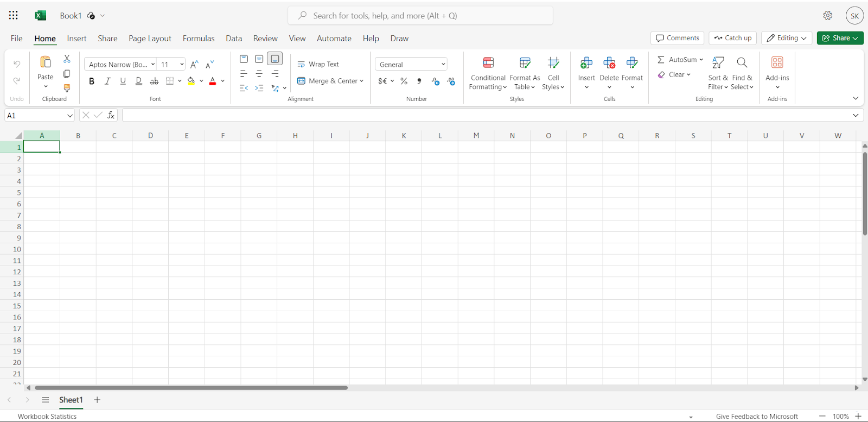
Task: Toggle Underline formatting
Action: click(123, 81)
